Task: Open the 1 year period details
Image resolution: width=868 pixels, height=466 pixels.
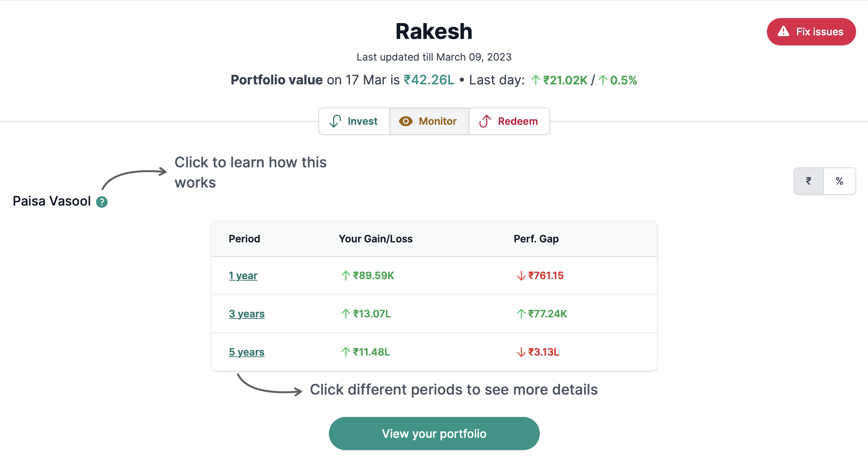Action: click(243, 276)
